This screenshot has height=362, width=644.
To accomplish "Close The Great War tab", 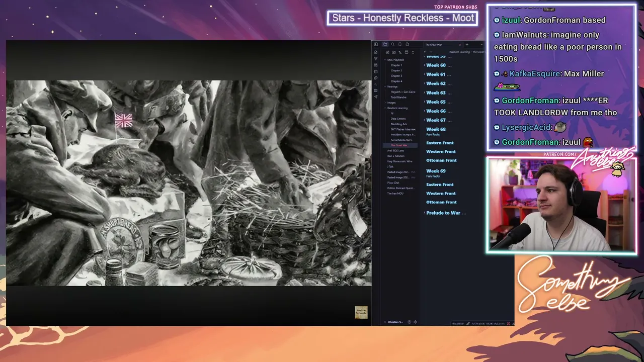I will click(x=460, y=45).
